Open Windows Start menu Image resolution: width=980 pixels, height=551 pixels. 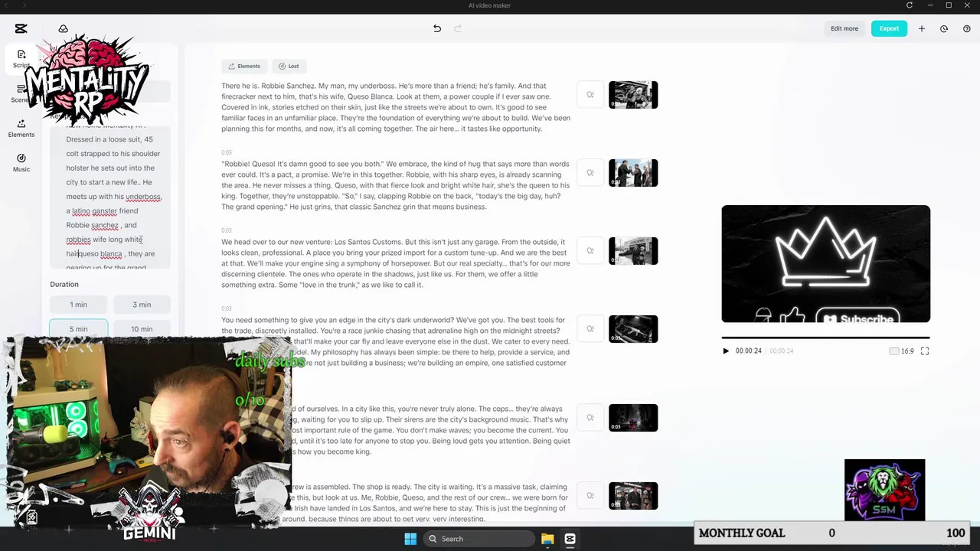click(410, 539)
